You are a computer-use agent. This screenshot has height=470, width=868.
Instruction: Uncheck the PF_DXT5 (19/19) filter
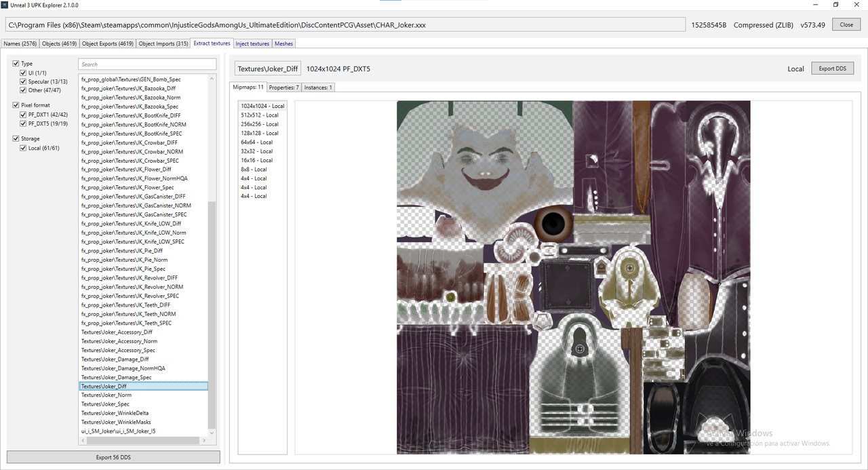click(23, 123)
